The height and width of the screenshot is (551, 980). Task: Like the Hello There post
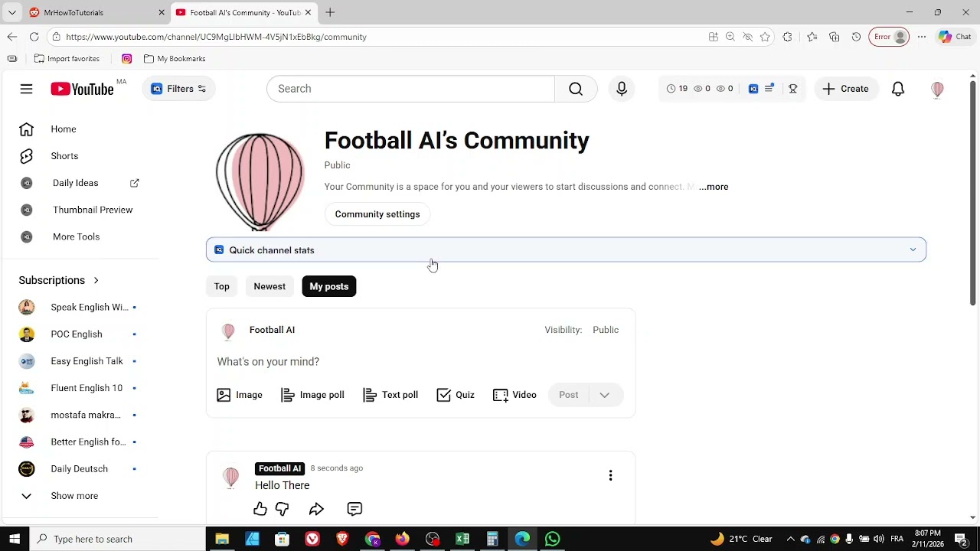260,509
